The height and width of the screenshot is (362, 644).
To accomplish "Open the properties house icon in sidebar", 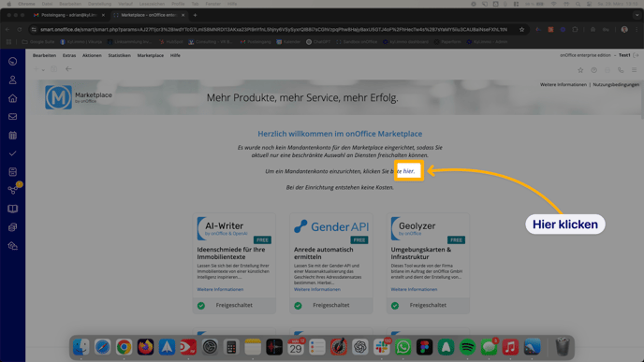I will pyautogui.click(x=13, y=98).
